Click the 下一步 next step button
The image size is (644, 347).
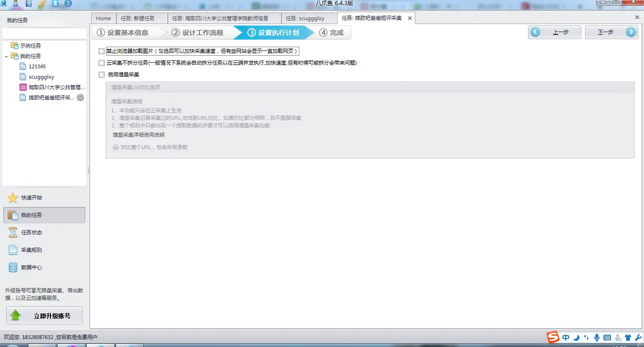[611, 33]
